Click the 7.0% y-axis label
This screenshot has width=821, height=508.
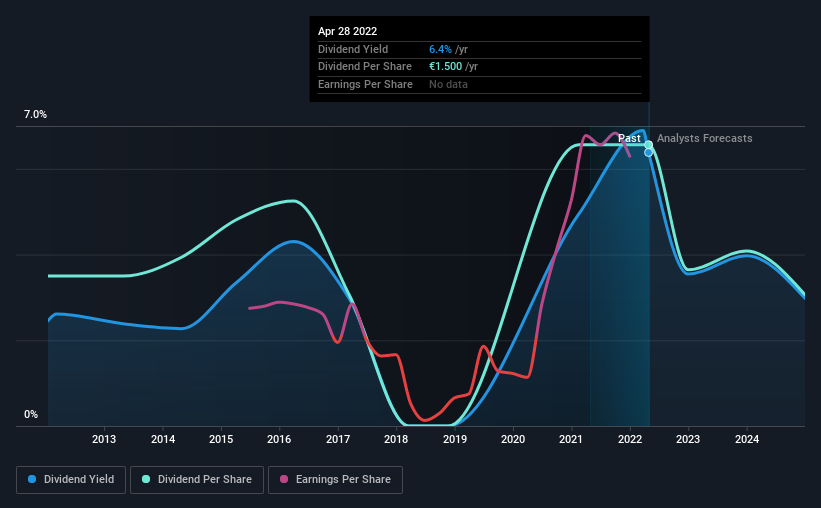pos(35,115)
